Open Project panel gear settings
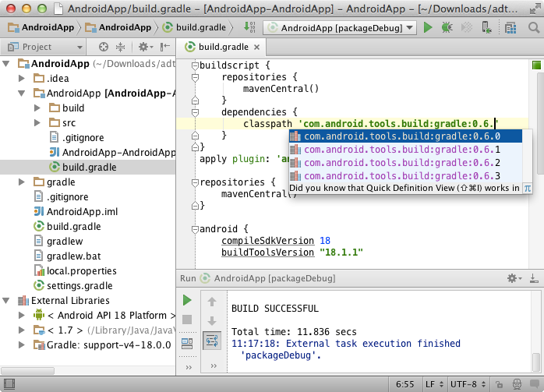 tap(144, 47)
